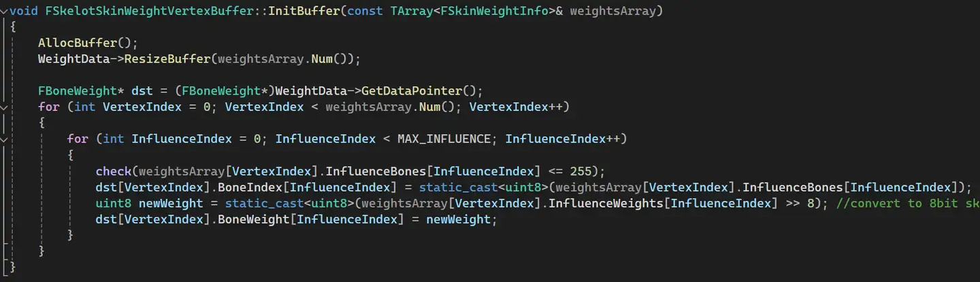This screenshot has width=980, height=282.
Task: Click the weightsArray parameter name in signature
Action: [612, 11]
